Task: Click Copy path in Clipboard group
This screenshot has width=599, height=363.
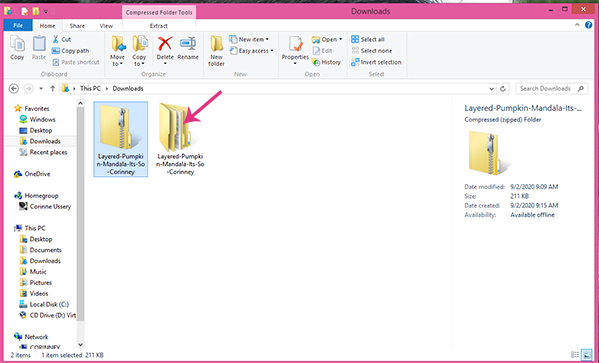Action: 71,50
